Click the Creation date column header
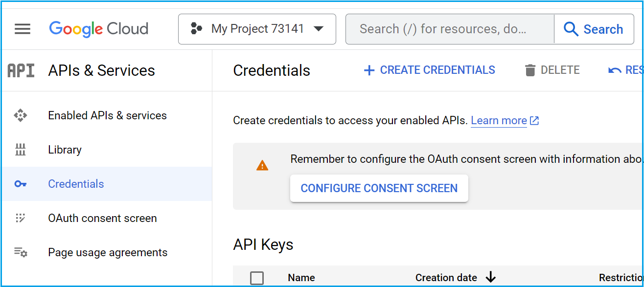 point(446,278)
